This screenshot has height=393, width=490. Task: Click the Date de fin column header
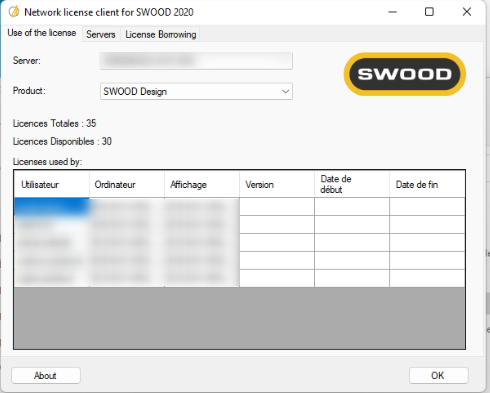[427, 184]
